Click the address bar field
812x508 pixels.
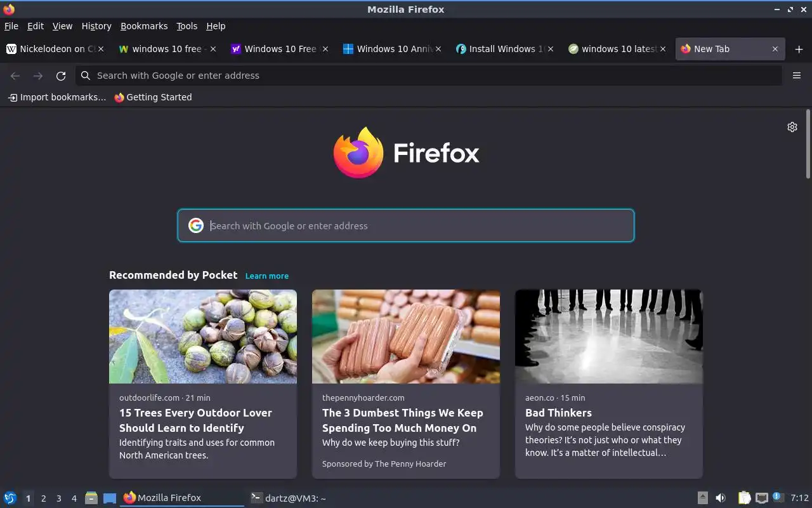tap(429, 76)
